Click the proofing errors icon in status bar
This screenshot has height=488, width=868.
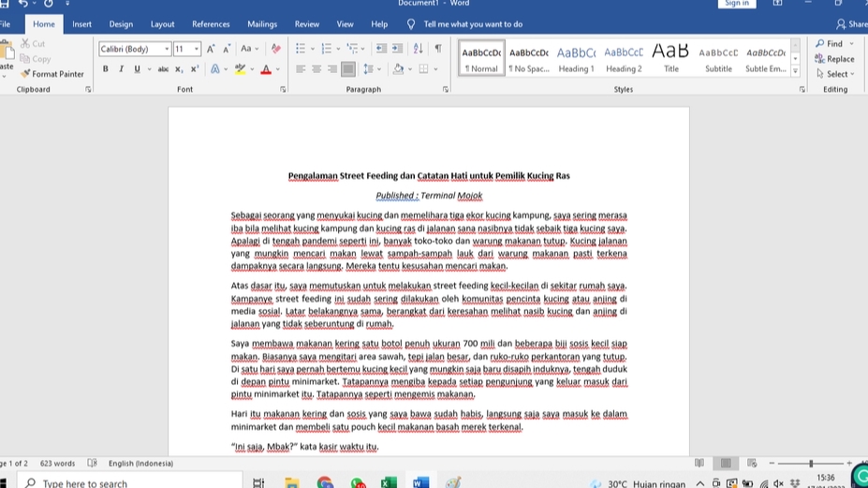pyautogui.click(x=92, y=463)
